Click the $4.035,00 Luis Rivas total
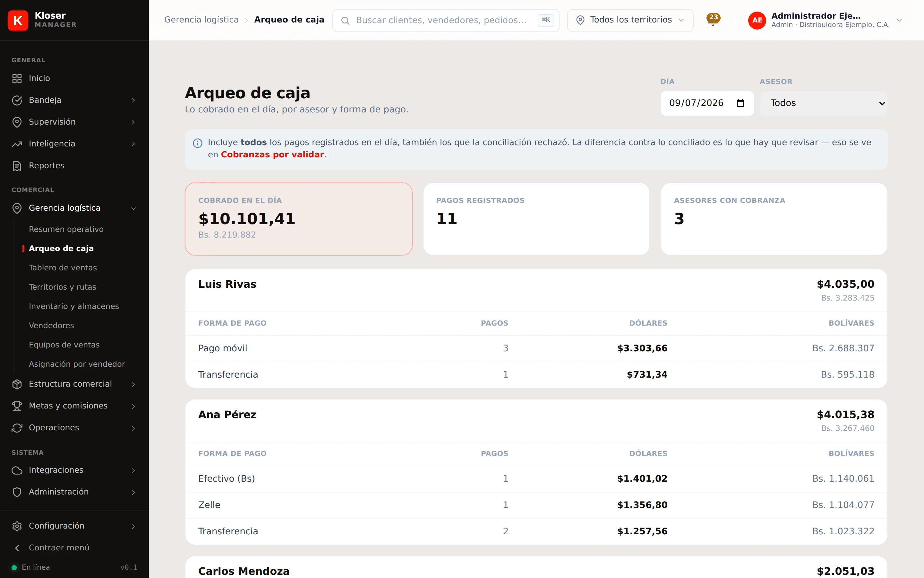Viewport: 924px width, 578px height. pyautogui.click(x=845, y=284)
